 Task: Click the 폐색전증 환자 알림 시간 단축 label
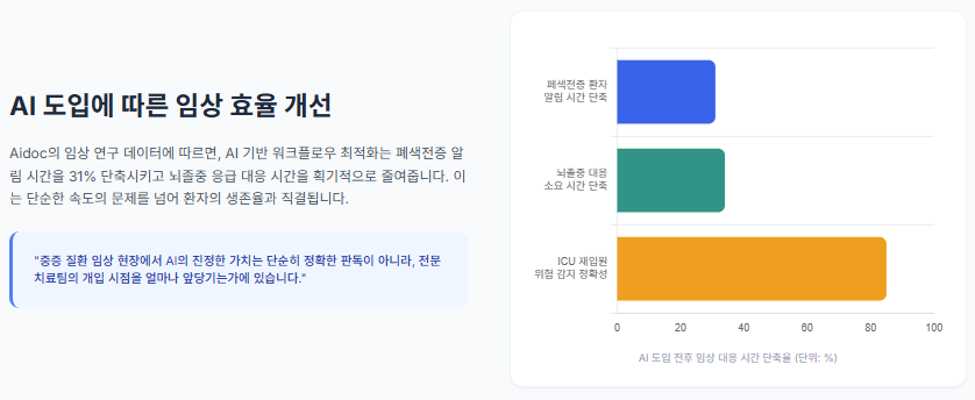576,91
